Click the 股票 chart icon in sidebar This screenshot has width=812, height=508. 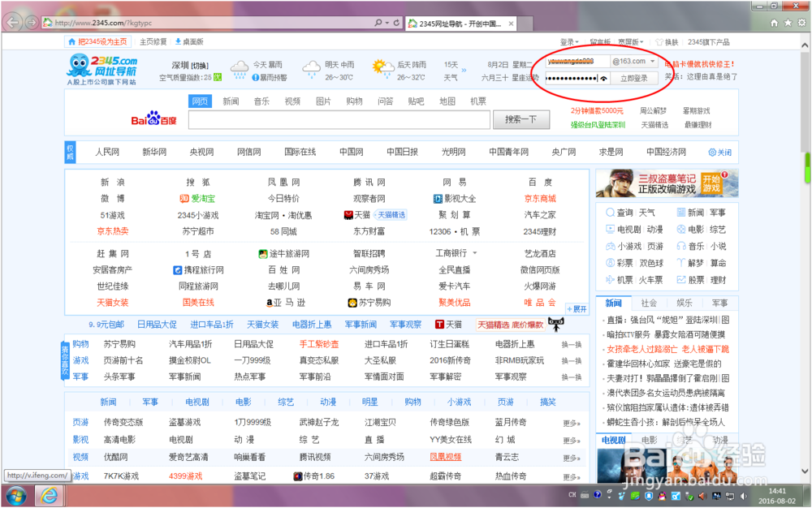[x=681, y=280]
